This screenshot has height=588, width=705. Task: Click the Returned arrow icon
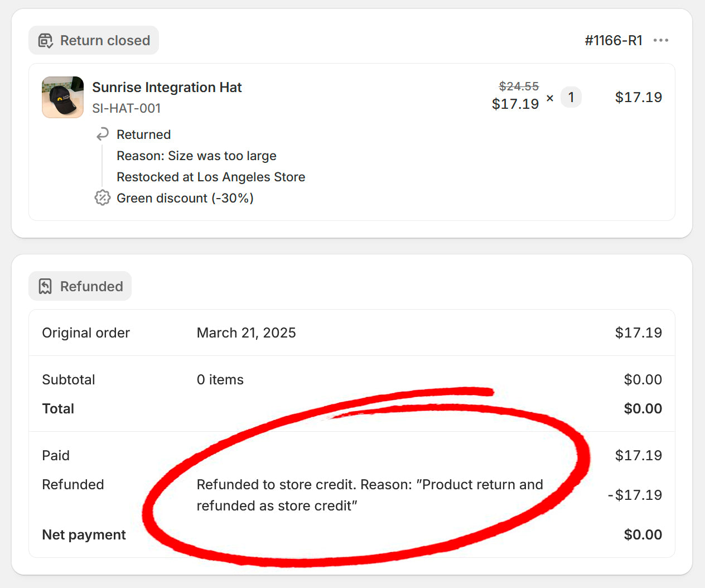[102, 134]
